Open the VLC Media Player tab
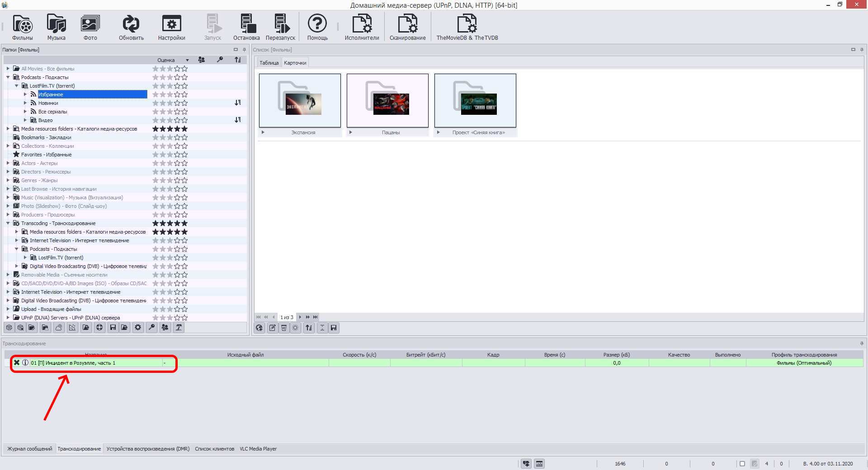868x470 pixels. pyautogui.click(x=258, y=449)
